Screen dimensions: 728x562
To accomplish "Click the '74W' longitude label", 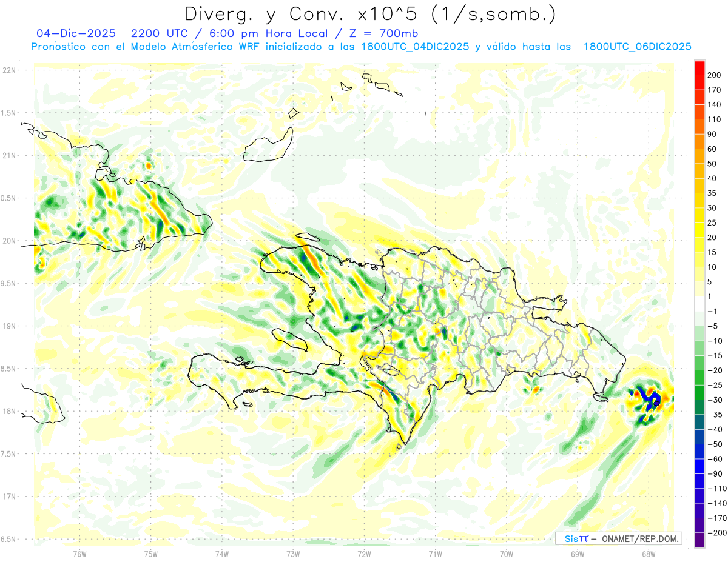I will coord(222,554).
